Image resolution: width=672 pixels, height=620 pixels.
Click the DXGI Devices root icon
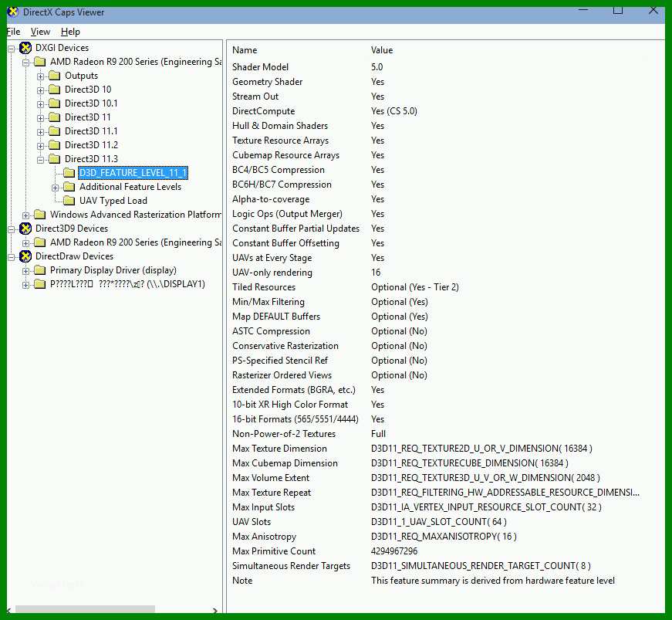(25, 48)
